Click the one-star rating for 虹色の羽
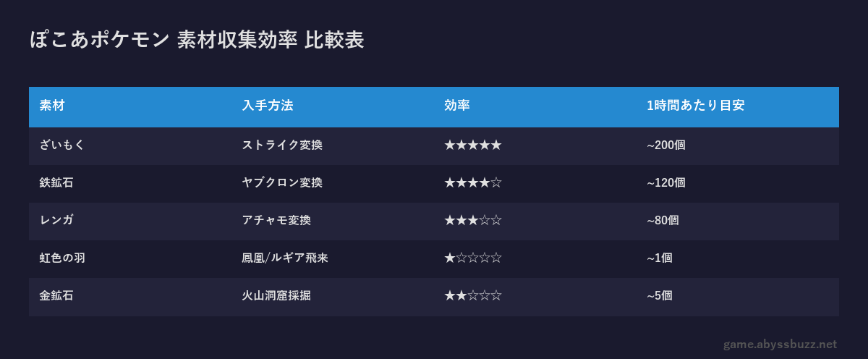The height and width of the screenshot is (359, 868). (472, 258)
